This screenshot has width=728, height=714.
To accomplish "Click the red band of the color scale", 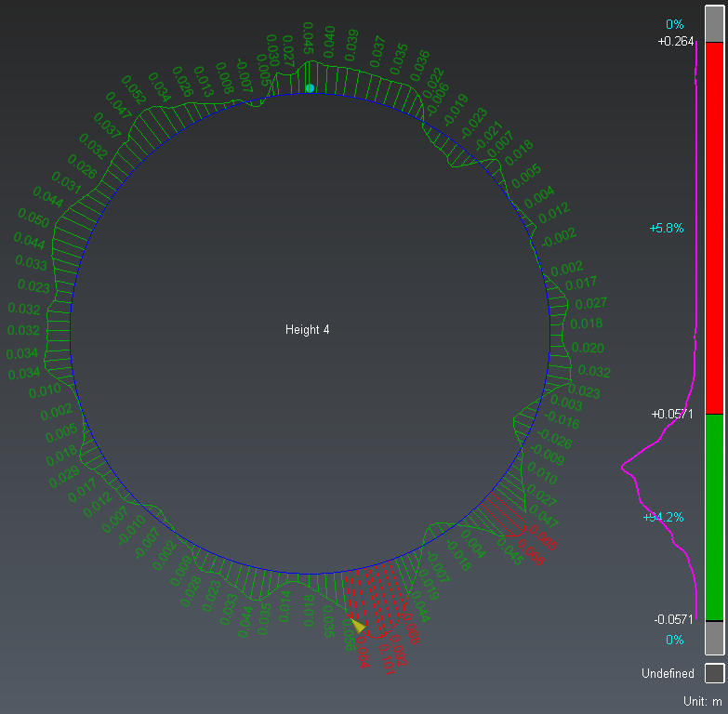I will pyautogui.click(x=714, y=228).
